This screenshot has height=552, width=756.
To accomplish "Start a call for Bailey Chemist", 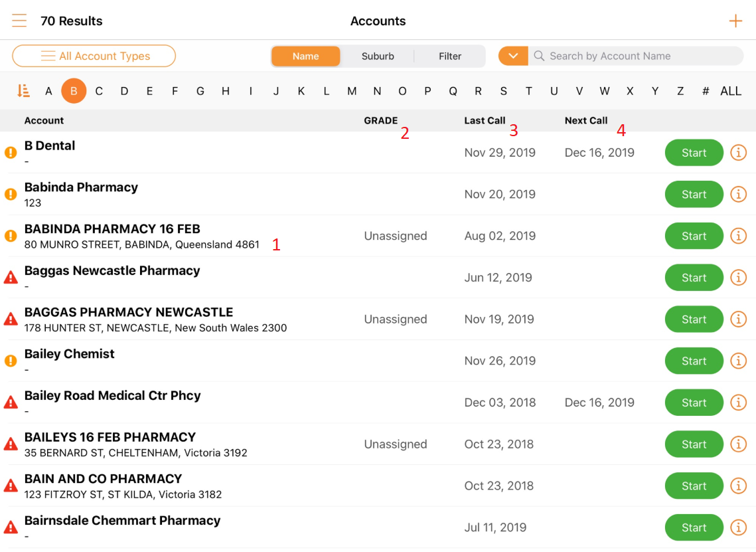I will point(694,361).
